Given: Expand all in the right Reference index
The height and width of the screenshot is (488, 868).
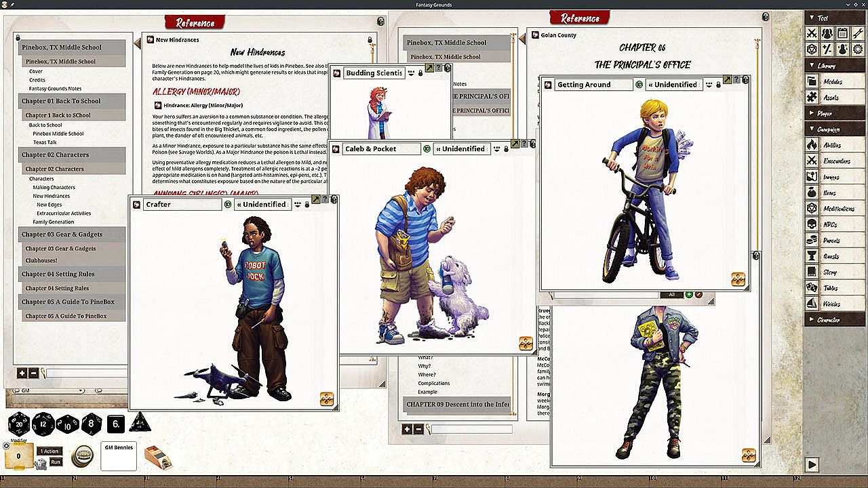Looking at the screenshot, I should coord(407,429).
